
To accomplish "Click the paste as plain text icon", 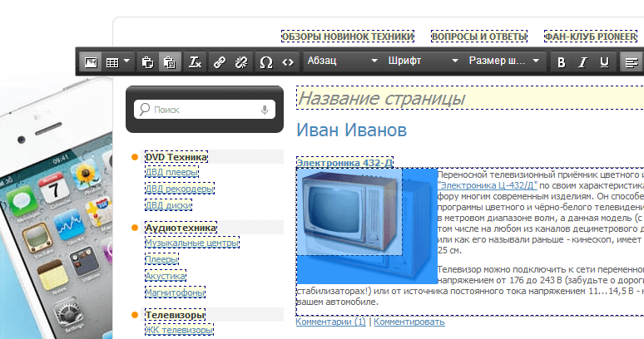I will 169,61.
